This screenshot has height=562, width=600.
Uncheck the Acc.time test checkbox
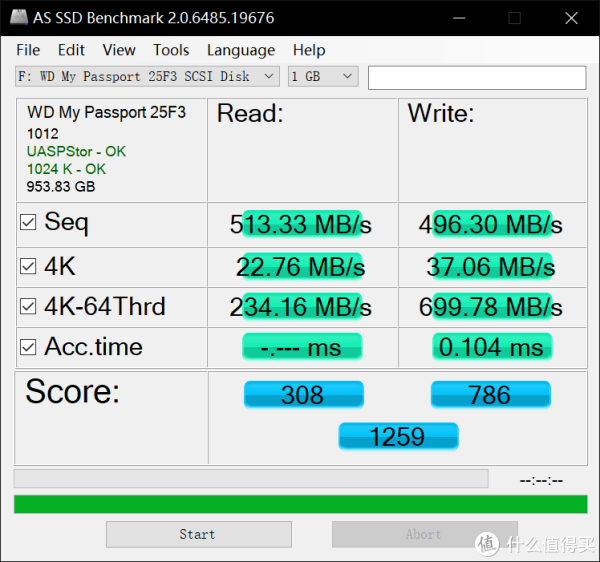[x=28, y=347]
